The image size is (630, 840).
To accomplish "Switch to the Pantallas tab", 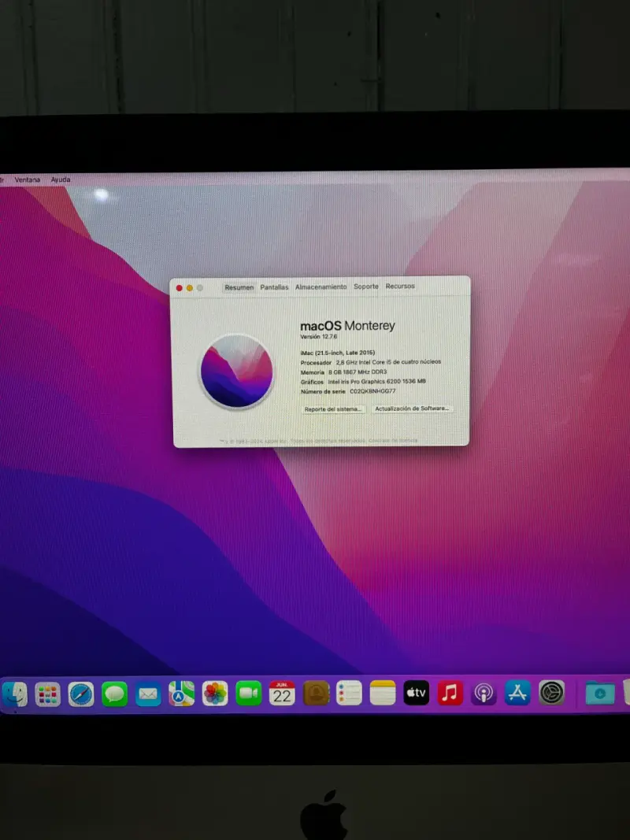I will (274, 287).
